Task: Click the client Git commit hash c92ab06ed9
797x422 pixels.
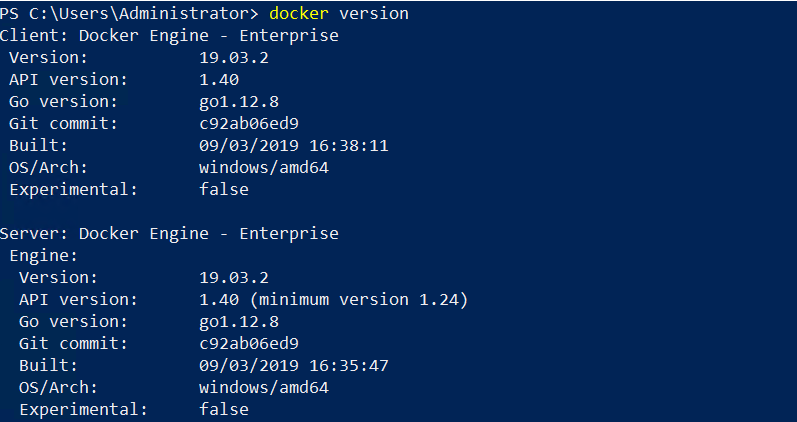Action: pos(249,124)
